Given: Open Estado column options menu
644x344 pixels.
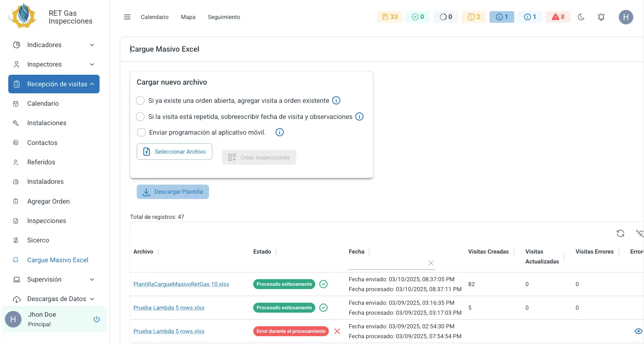Looking at the screenshot, I should tap(276, 251).
